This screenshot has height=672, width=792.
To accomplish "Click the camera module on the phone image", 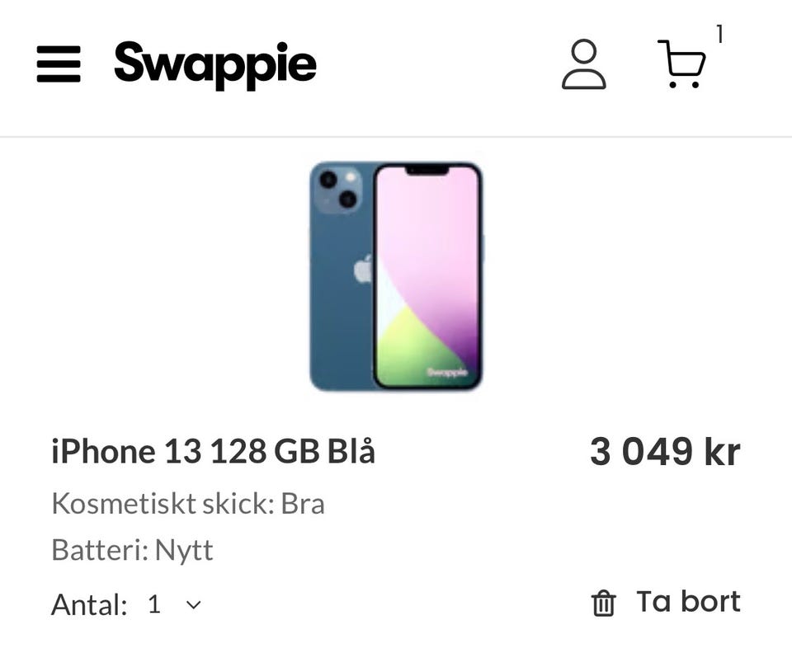I will tap(338, 189).
